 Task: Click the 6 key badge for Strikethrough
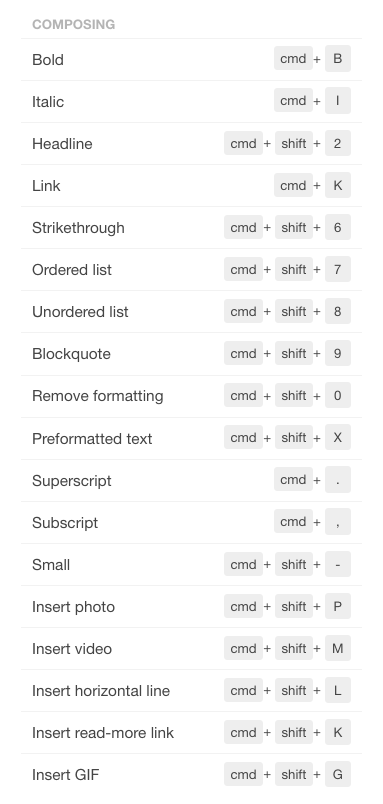337,227
